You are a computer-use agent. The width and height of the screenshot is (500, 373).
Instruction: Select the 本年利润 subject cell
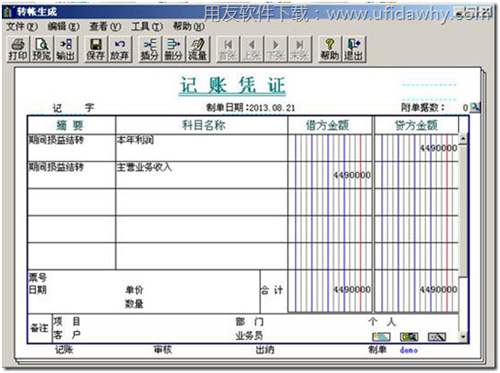pos(201,148)
